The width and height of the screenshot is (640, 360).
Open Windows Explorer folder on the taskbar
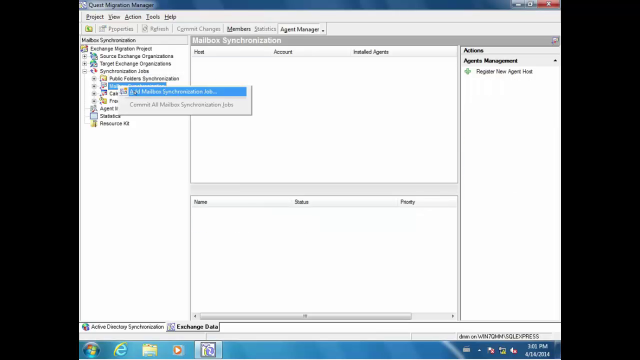(149, 350)
